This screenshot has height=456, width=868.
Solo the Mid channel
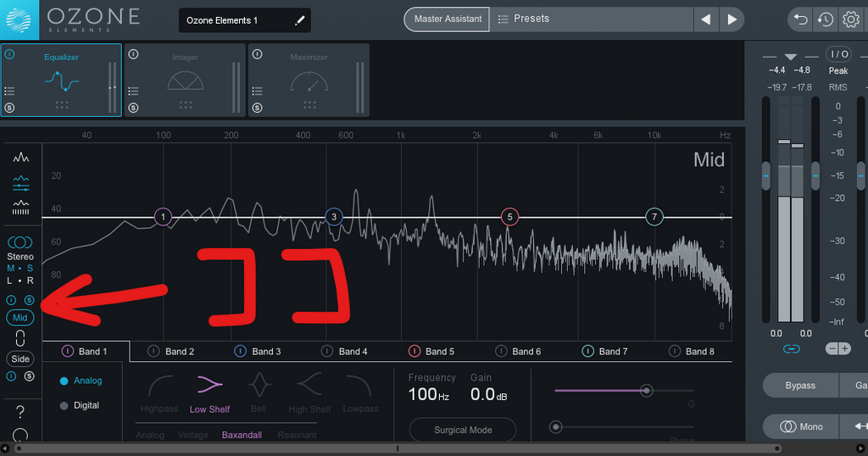click(x=30, y=300)
